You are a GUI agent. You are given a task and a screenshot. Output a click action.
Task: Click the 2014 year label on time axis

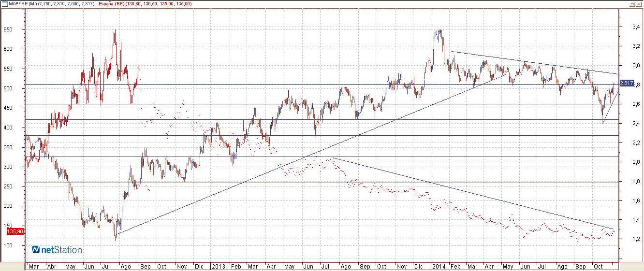tap(439, 266)
